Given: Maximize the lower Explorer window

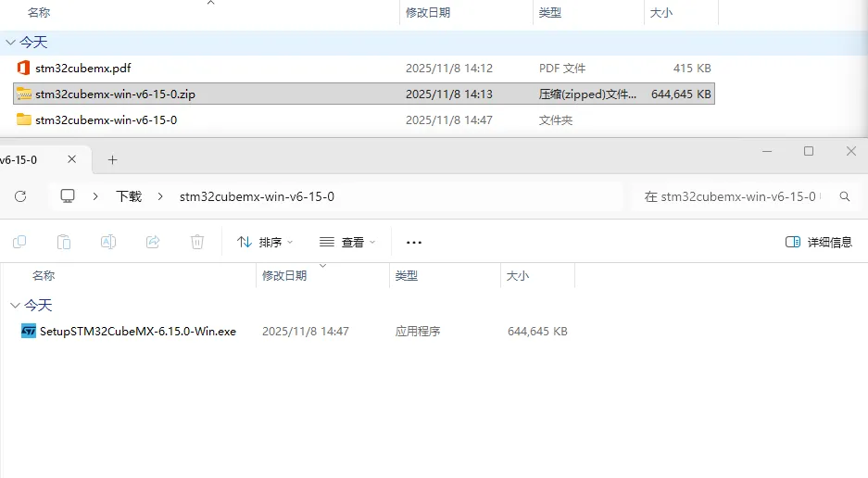Looking at the screenshot, I should [x=809, y=151].
